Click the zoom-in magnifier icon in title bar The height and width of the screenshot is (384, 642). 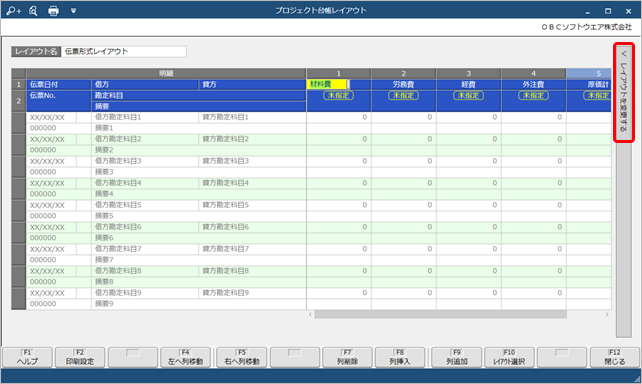pyautogui.click(x=14, y=11)
